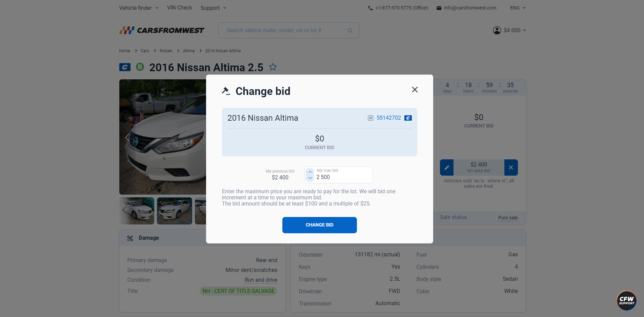This screenshot has height=317, width=644.
Task: Open the user account avatar icon
Action: [497, 31]
